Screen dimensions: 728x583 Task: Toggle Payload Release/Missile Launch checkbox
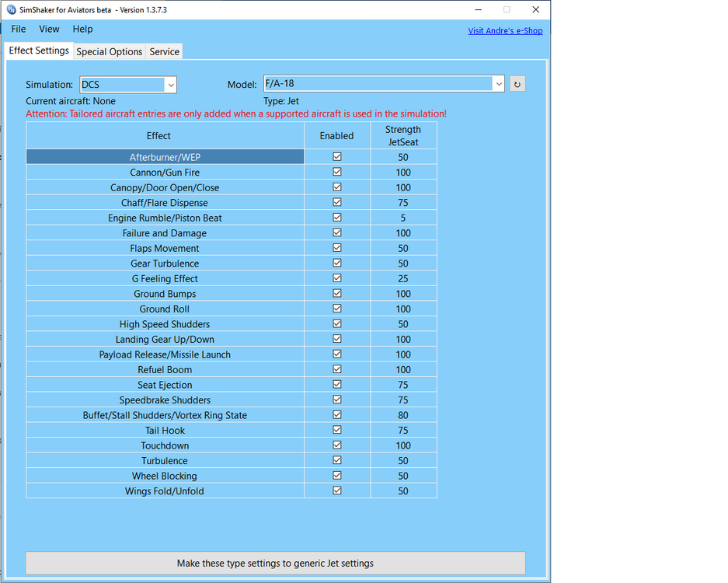click(337, 354)
